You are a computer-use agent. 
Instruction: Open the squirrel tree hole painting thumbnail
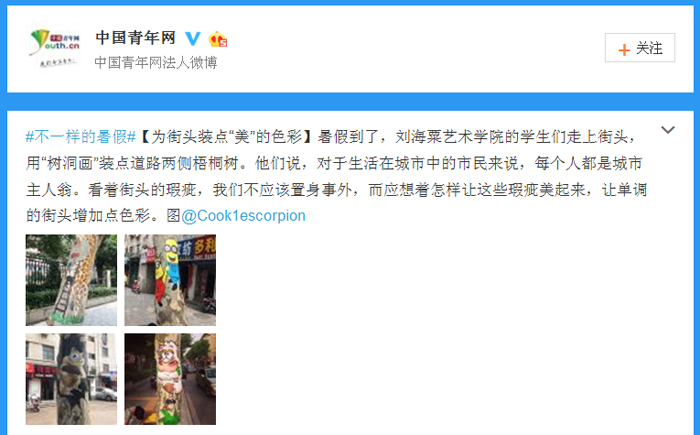click(x=71, y=379)
